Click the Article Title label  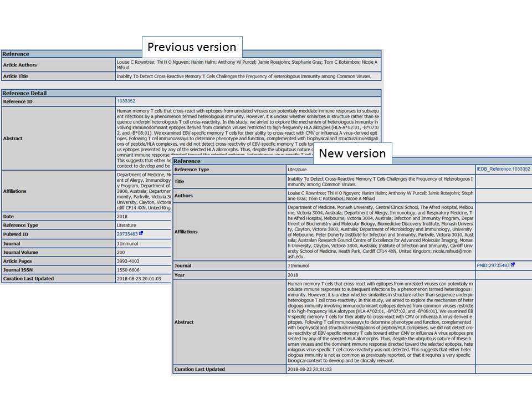coord(16,76)
